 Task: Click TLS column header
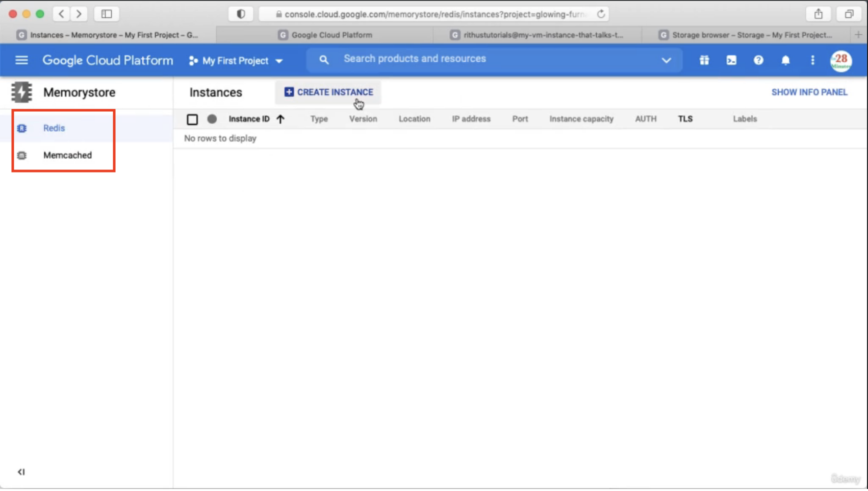point(685,119)
